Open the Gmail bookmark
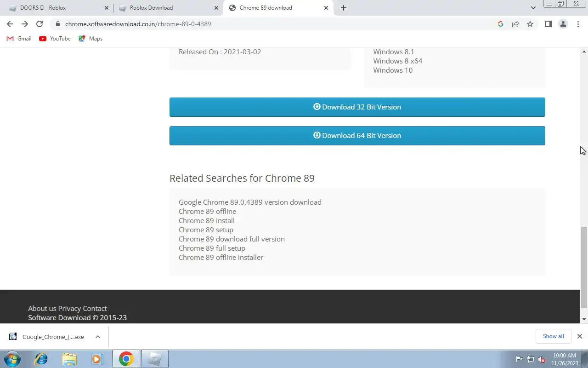Viewport: 588px width, 368px height. (x=19, y=39)
